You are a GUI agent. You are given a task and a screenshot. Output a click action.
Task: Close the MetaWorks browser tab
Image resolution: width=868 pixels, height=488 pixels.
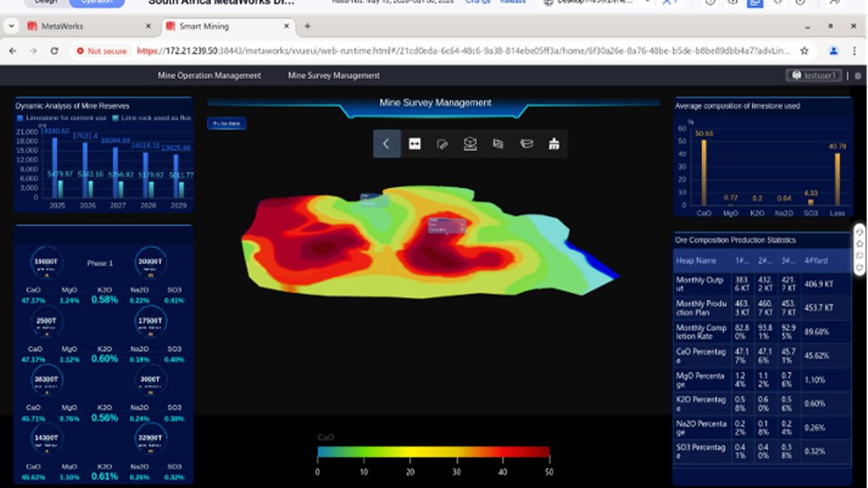(x=148, y=26)
